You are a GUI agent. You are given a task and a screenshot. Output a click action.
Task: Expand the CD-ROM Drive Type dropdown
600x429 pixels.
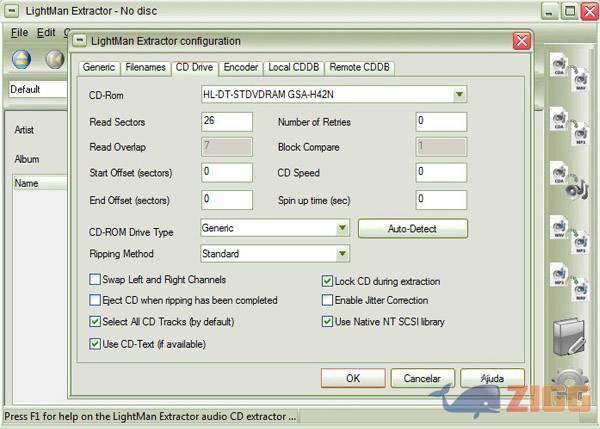click(342, 229)
